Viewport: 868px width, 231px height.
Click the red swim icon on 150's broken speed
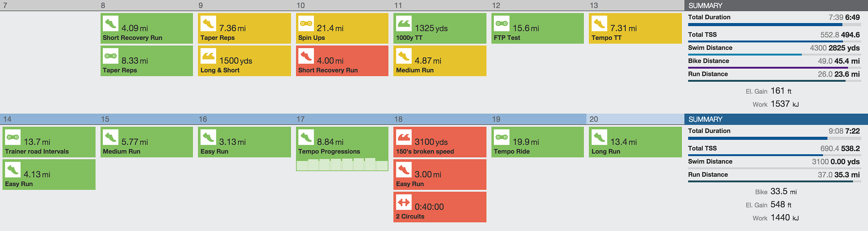[404, 137]
